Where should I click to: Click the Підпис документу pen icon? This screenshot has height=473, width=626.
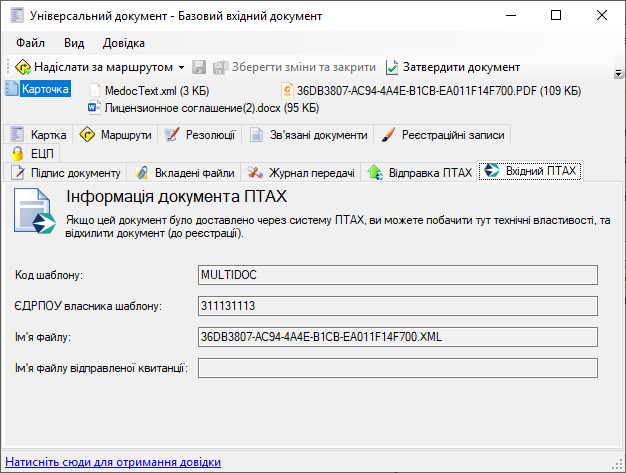pos(17,172)
